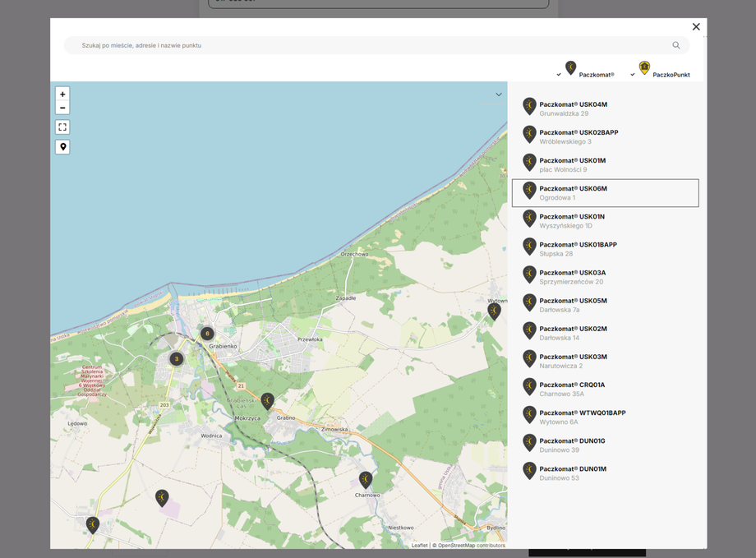Collapse the map with chevron arrow

(499, 95)
